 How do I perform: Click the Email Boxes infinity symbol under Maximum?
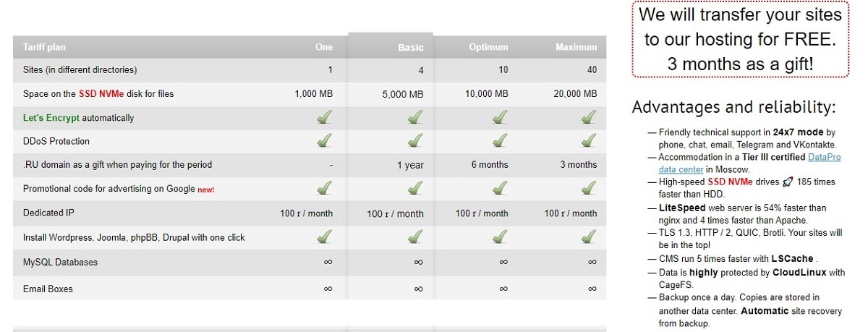592,289
